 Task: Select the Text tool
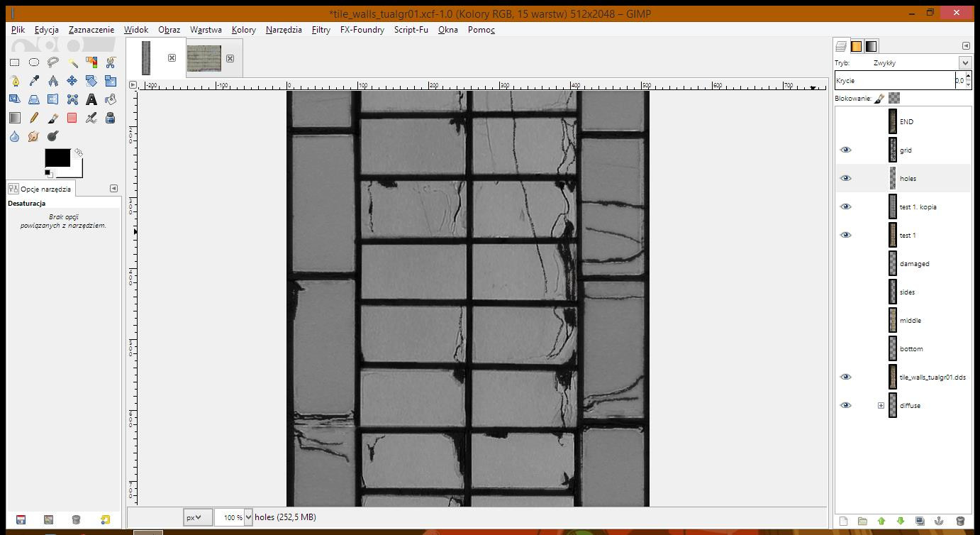coord(91,99)
